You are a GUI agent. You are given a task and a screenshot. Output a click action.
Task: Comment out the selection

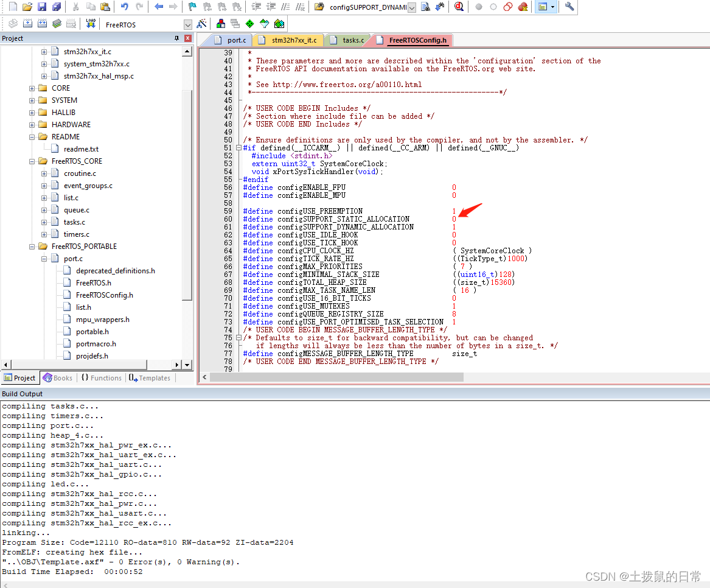click(285, 7)
